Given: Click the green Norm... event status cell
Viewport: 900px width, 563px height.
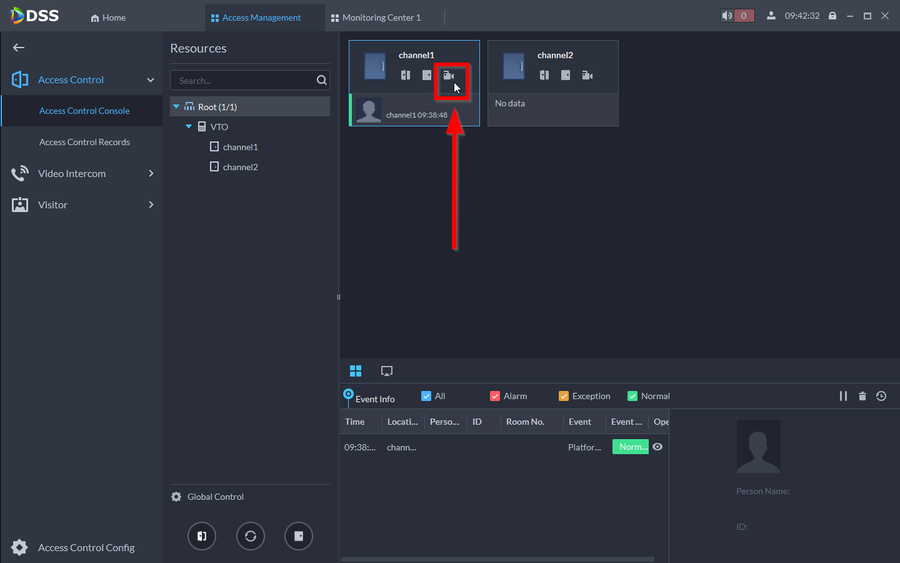Looking at the screenshot, I should pyautogui.click(x=630, y=446).
